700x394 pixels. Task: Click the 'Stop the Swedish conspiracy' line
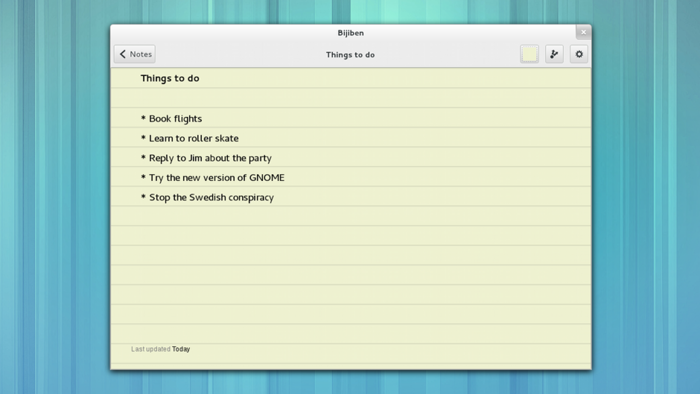pos(207,197)
